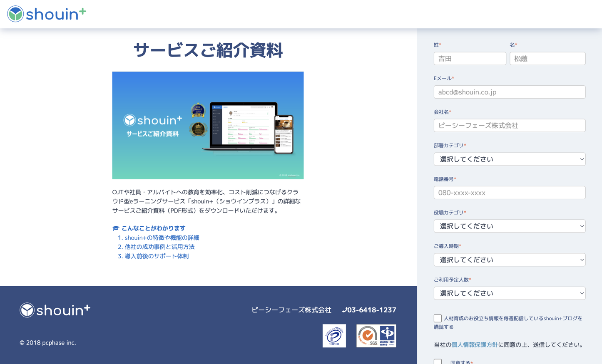Expand the ご導入時期 dropdown
This screenshot has width=602, height=364.
pos(509,260)
